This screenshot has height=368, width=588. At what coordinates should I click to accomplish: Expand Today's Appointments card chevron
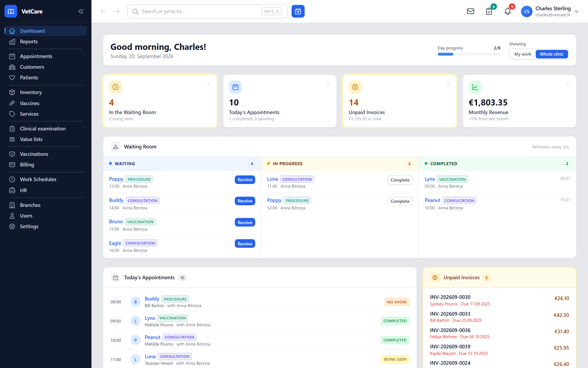pos(328,83)
